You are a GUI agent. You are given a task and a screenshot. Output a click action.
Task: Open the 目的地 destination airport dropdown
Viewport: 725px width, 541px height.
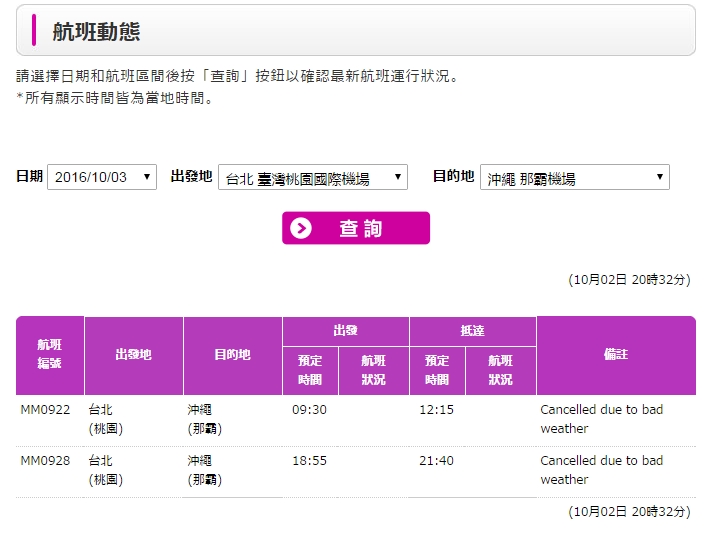[575, 177]
